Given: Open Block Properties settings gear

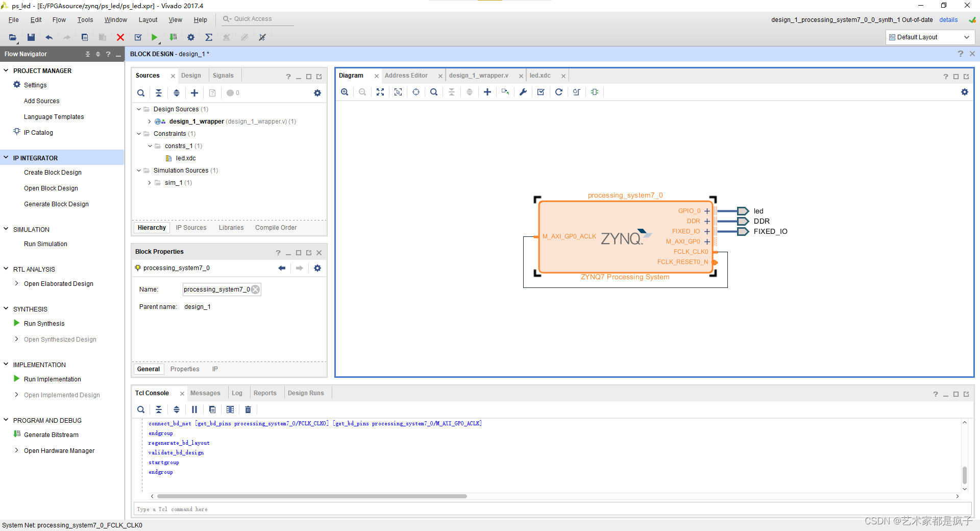Looking at the screenshot, I should pos(317,268).
